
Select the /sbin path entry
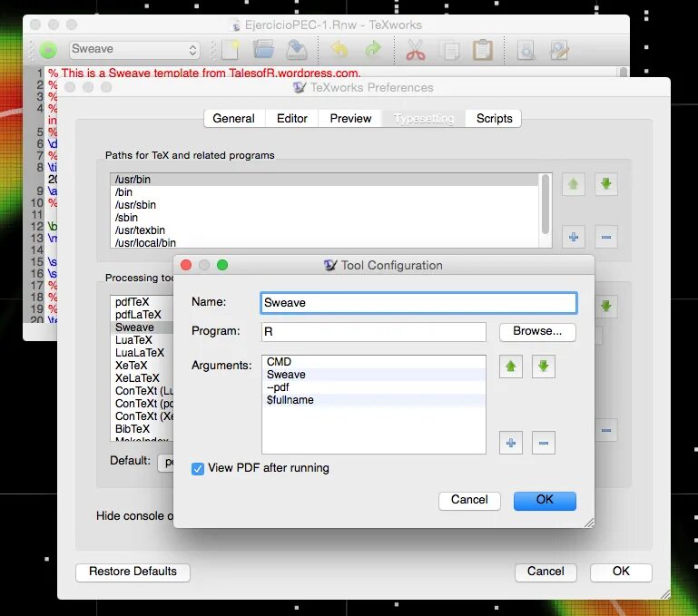tap(325, 218)
